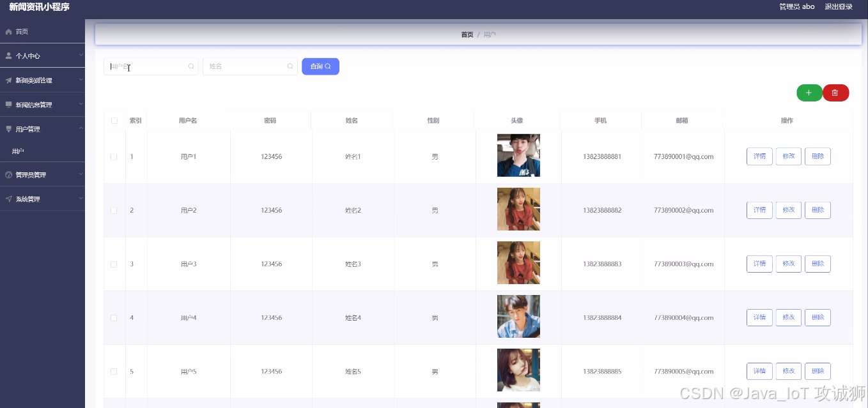Click 修改 for 用户1
This screenshot has height=408, width=868.
(789, 156)
